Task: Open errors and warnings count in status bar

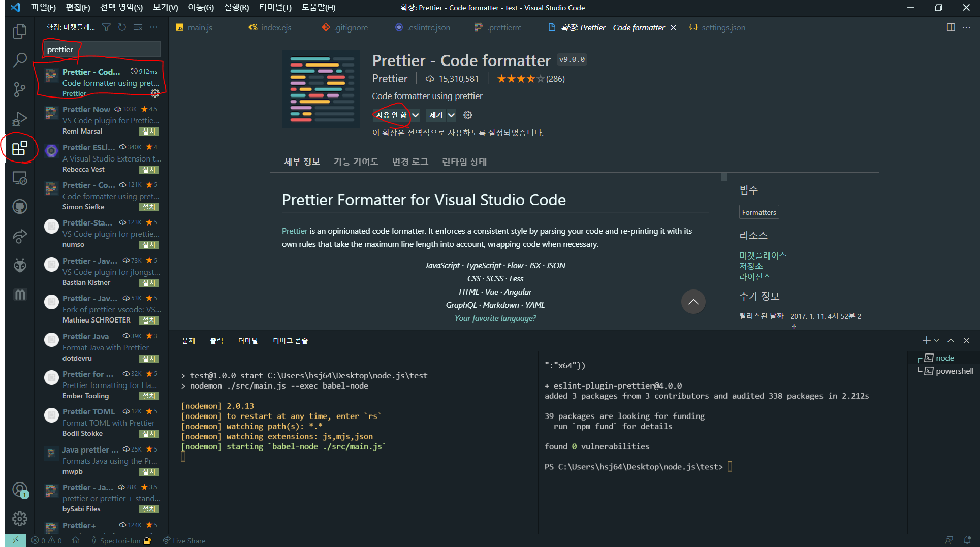Action: (x=46, y=540)
